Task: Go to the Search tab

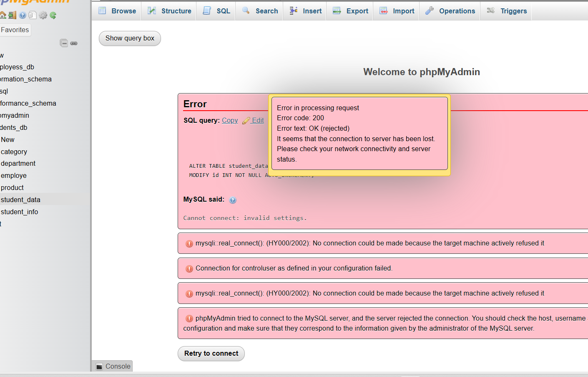Action: (x=260, y=11)
